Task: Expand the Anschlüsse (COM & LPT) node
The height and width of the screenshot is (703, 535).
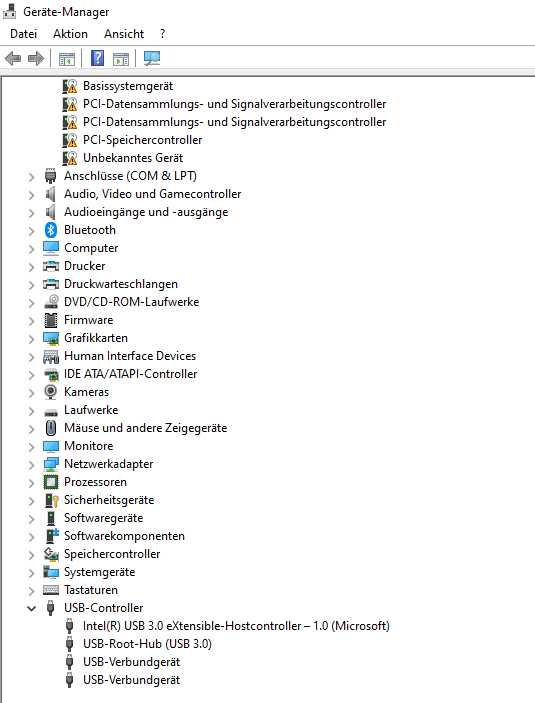Action: (31, 177)
